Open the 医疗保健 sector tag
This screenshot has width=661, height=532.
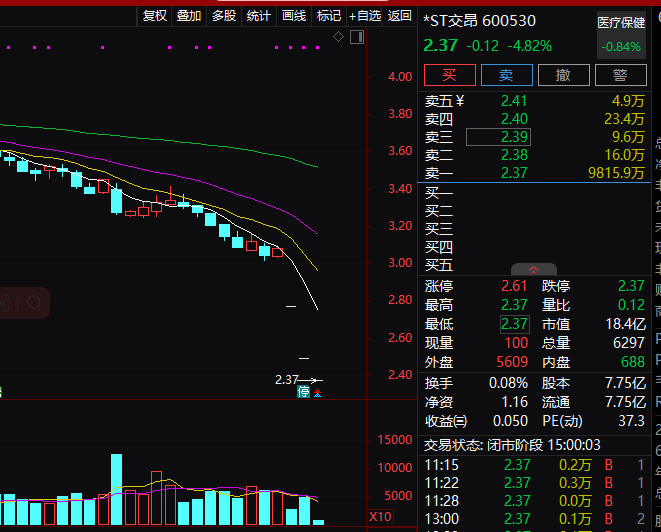tap(621, 23)
